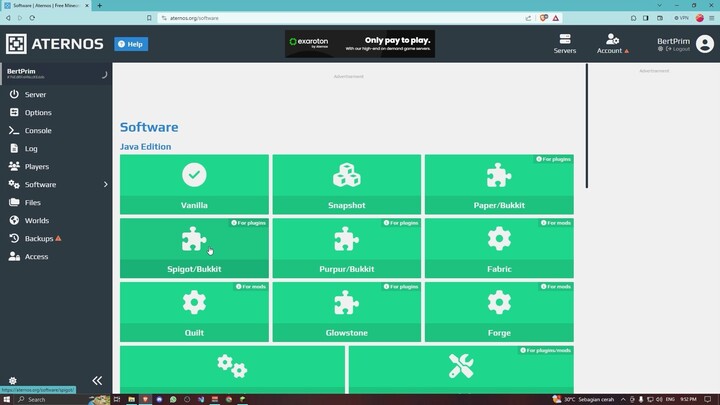Screen dimensions: 720x405
Task: Open Windows Start menu
Action: 6,399
